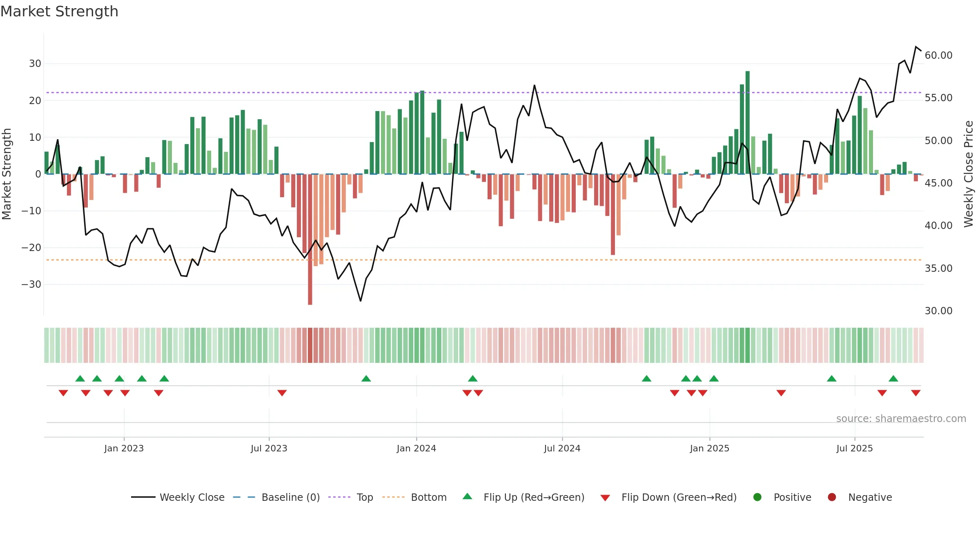Click the tallest negative bar near −35
The width and height of the screenshot is (980, 551).
tap(310, 239)
